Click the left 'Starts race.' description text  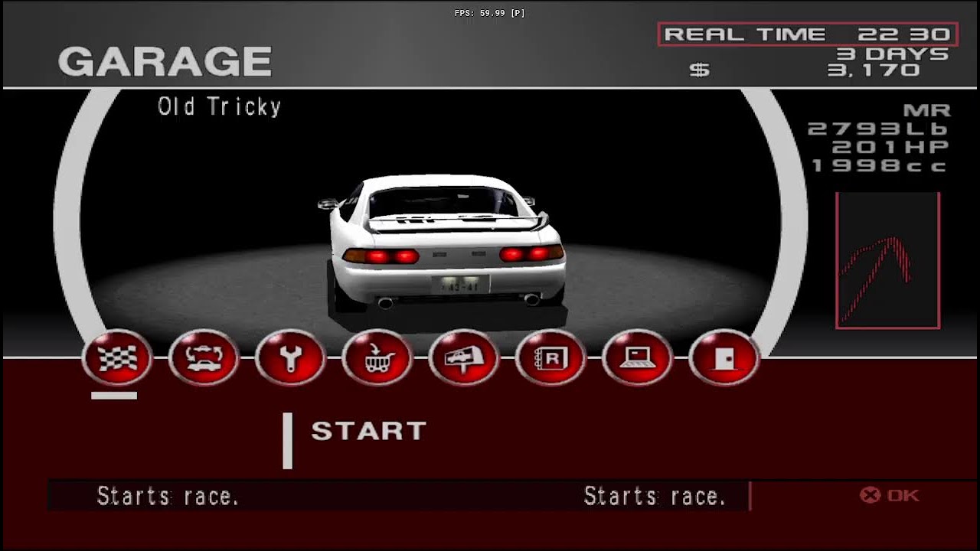point(168,496)
